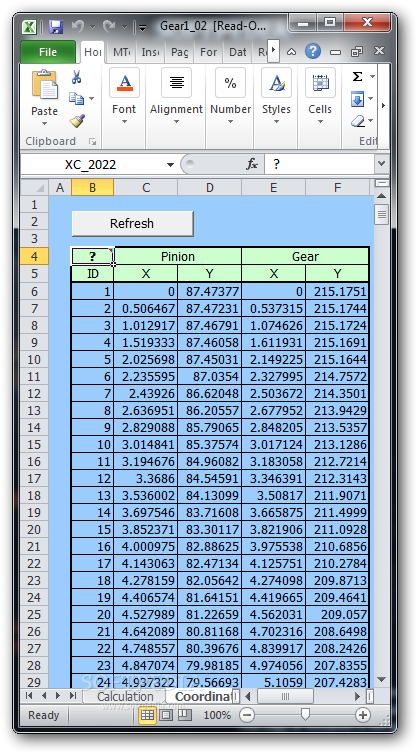Select row 10 header
The height and width of the screenshot is (754, 418).
(34, 359)
